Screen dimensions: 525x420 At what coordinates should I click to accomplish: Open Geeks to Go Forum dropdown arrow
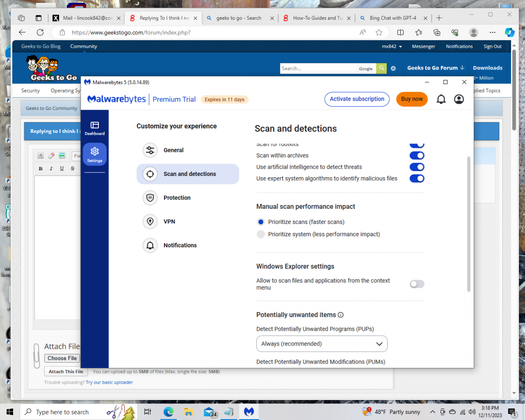(x=462, y=68)
